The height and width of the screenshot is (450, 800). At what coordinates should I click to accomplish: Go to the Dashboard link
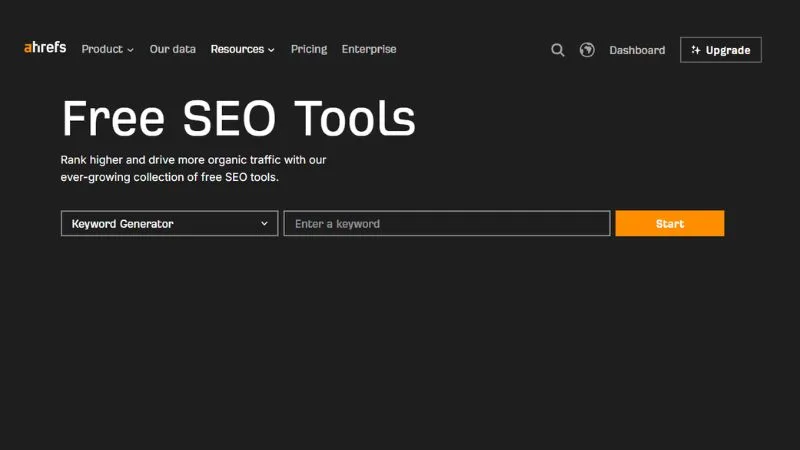pos(637,50)
